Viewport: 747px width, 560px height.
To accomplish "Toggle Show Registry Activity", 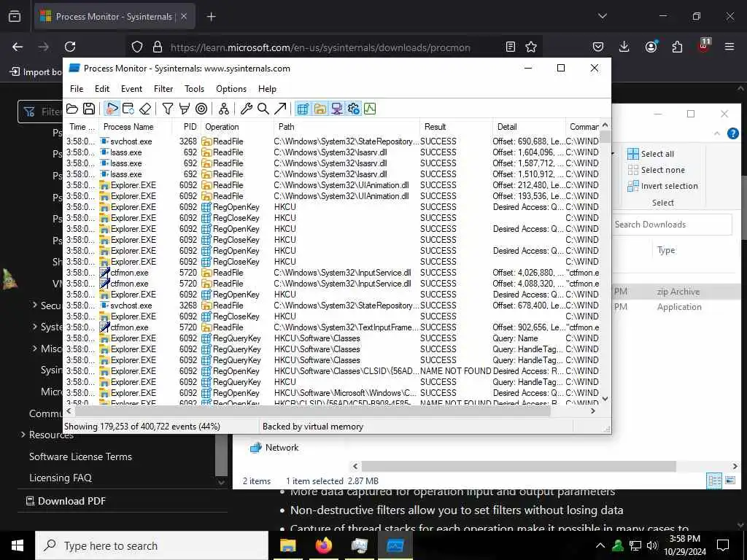I will pyautogui.click(x=303, y=109).
